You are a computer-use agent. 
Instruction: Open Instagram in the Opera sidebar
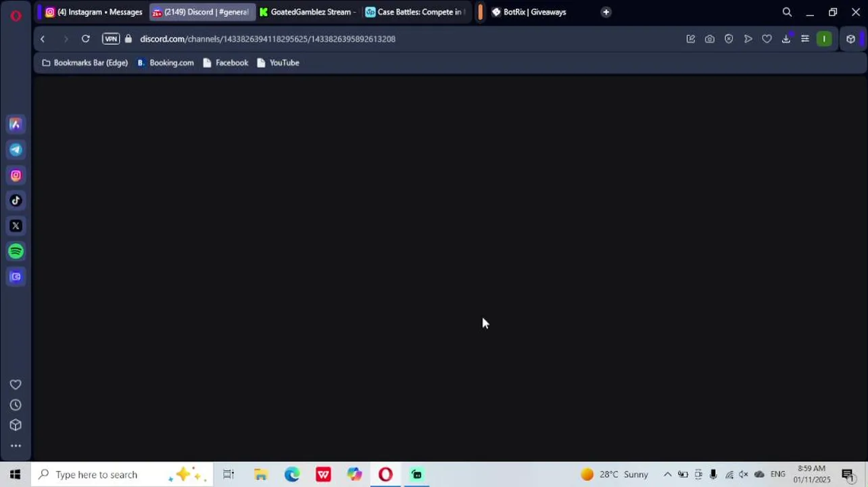point(16,175)
